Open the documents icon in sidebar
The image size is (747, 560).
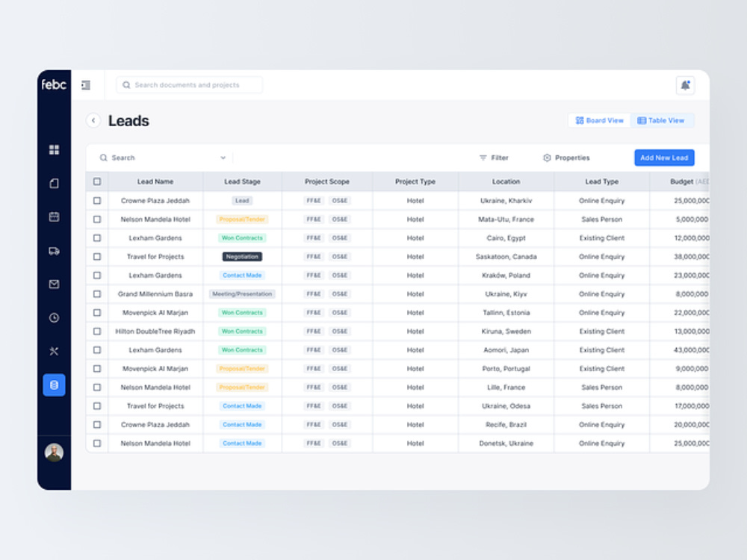(54, 184)
